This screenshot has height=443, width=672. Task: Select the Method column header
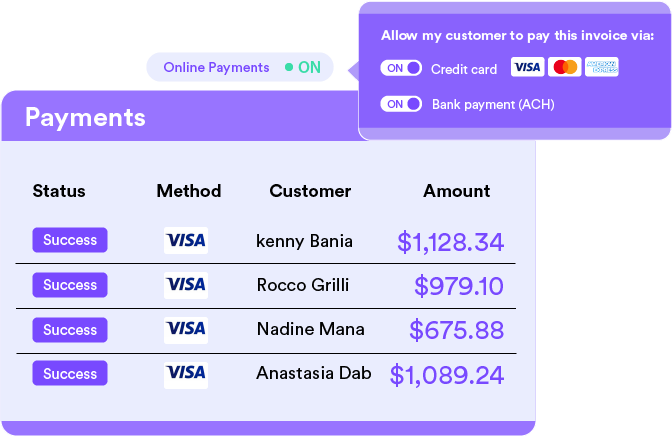(189, 191)
